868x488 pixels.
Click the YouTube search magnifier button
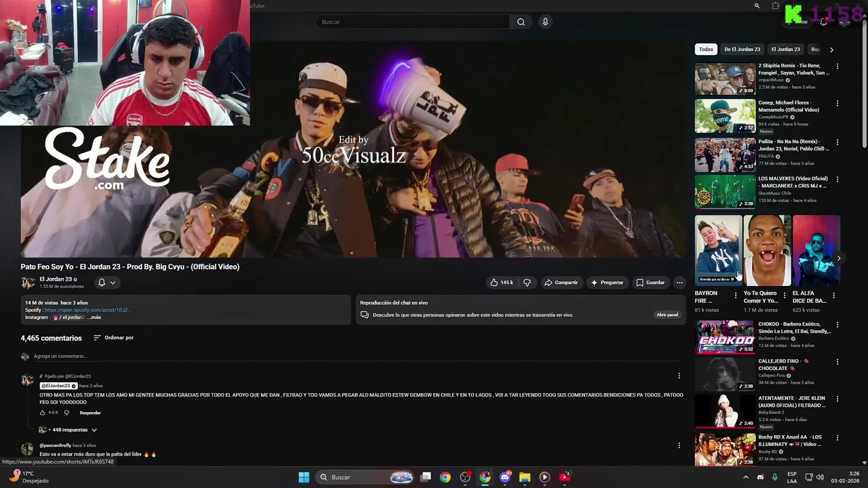click(x=521, y=22)
